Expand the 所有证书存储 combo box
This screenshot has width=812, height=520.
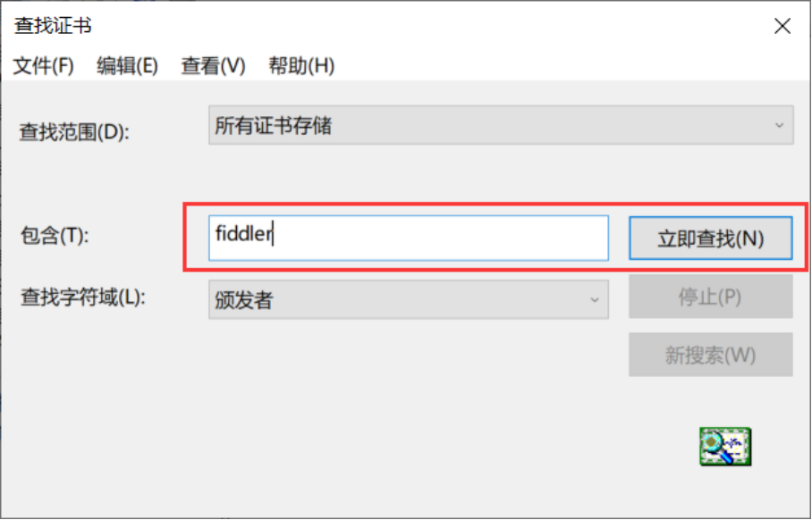click(501, 125)
